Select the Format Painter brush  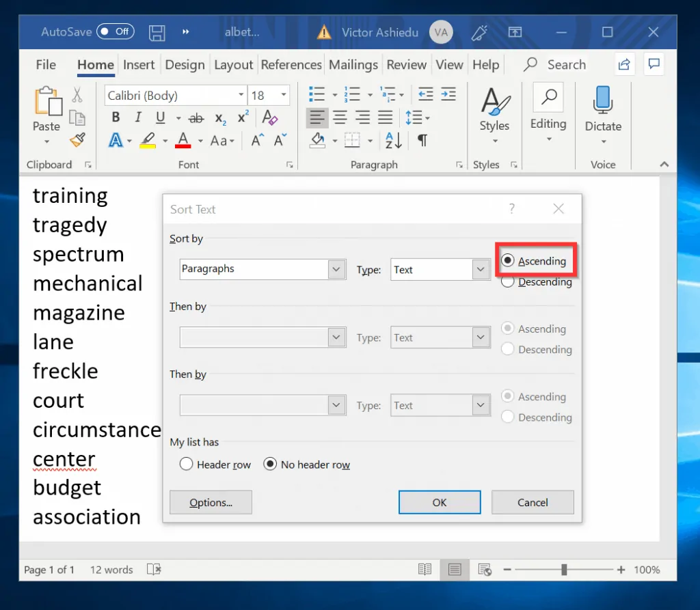tap(78, 140)
